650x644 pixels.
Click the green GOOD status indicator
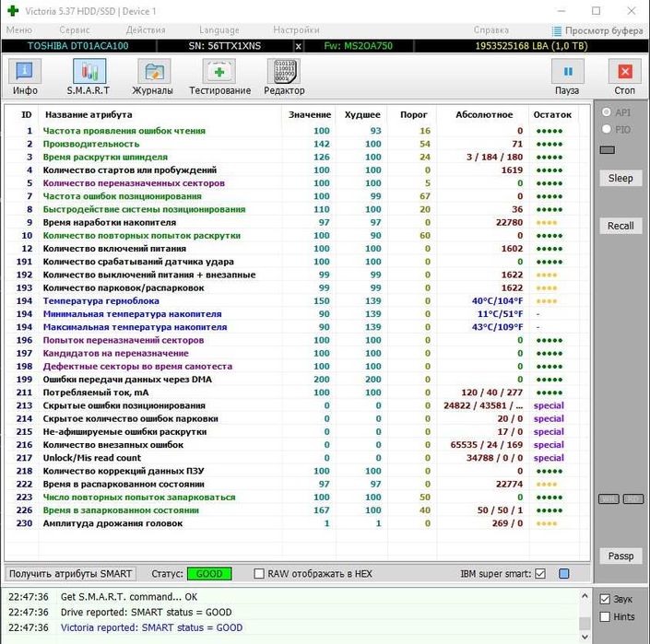coord(209,574)
